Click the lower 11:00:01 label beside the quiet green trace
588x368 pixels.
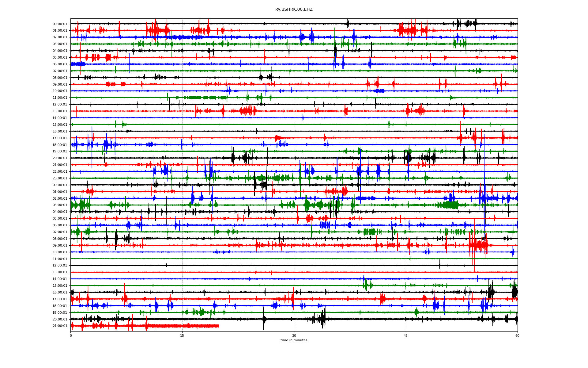[x=60, y=259]
